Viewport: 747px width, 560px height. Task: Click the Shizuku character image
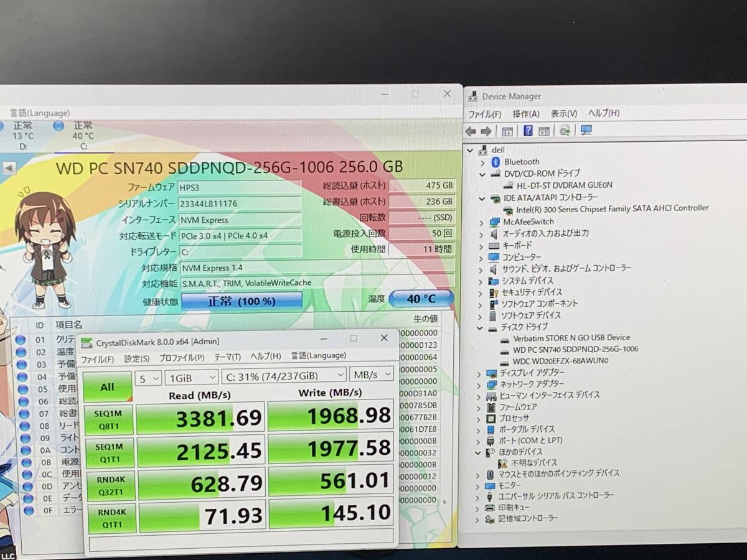pos(45,249)
